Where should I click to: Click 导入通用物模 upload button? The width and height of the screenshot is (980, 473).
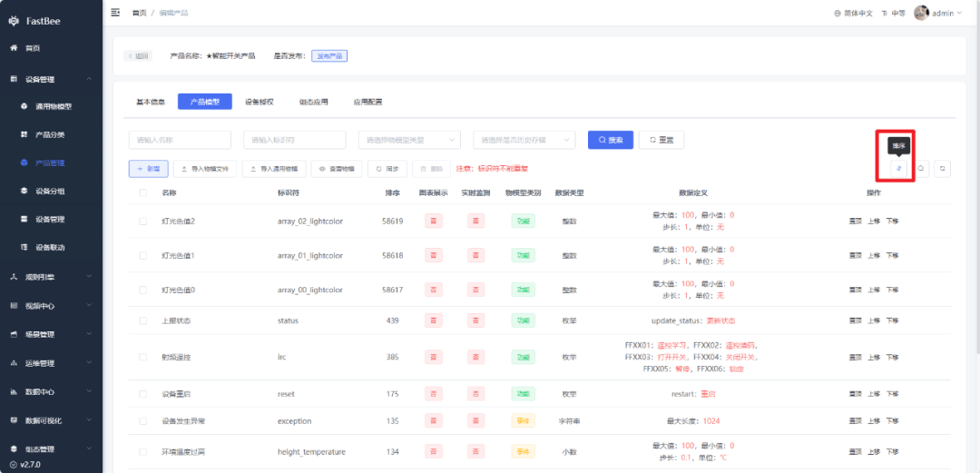coord(274,169)
